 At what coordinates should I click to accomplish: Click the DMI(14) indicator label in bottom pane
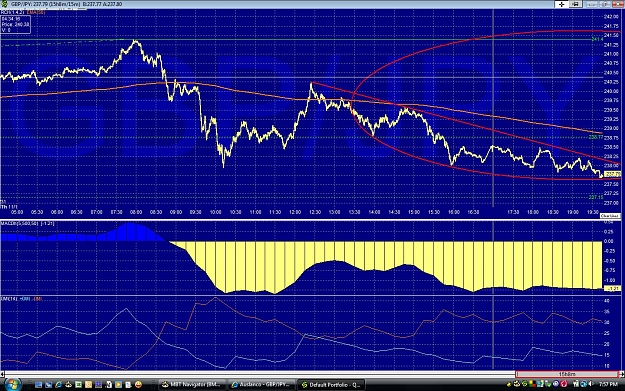point(8,299)
